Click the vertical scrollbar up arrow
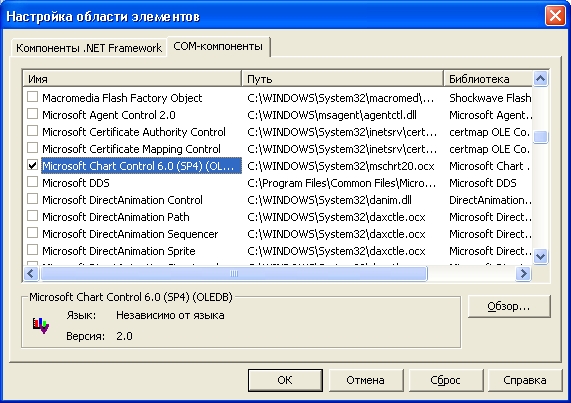 coord(540,79)
